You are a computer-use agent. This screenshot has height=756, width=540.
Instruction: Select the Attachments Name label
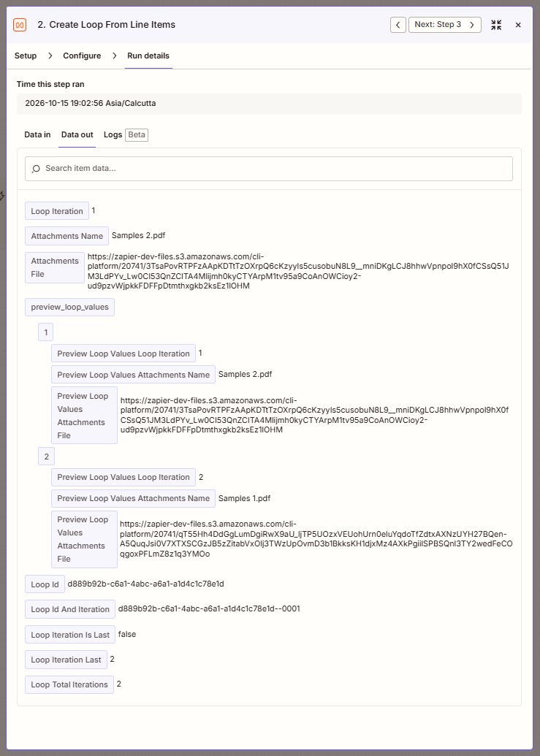pyautogui.click(x=67, y=236)
